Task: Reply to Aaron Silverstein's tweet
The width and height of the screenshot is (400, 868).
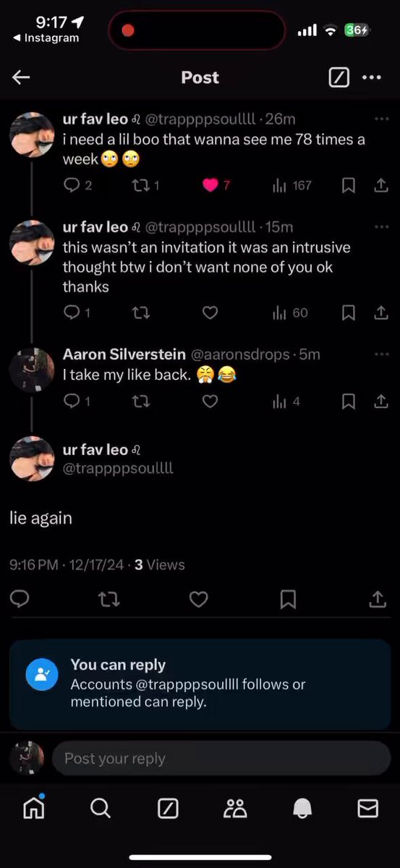Action: click(72, 401)
